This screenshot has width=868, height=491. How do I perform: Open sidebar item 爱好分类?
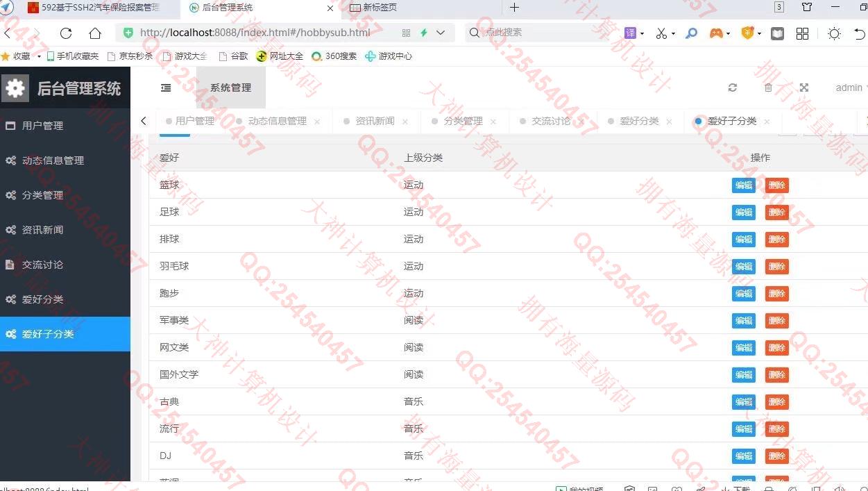point(65,299)
